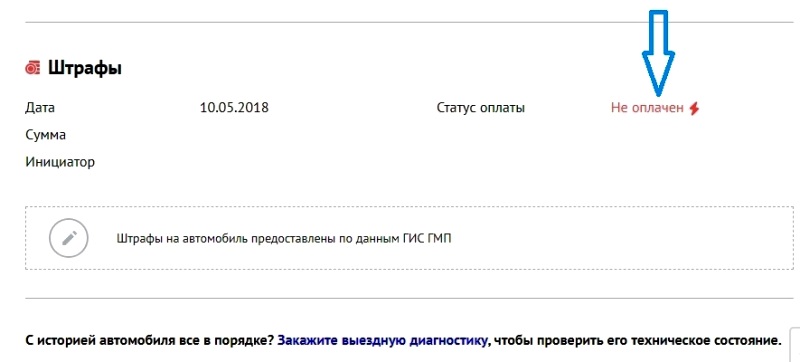Click the divider below the info box

(409, 299)
